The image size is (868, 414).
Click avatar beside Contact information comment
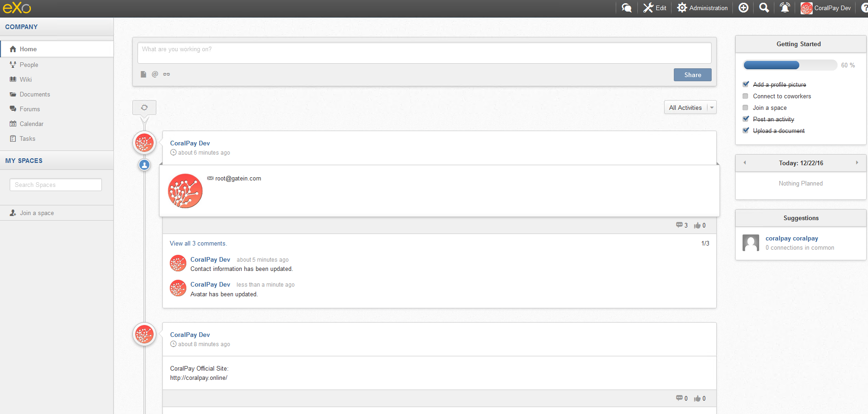point(178,264)
